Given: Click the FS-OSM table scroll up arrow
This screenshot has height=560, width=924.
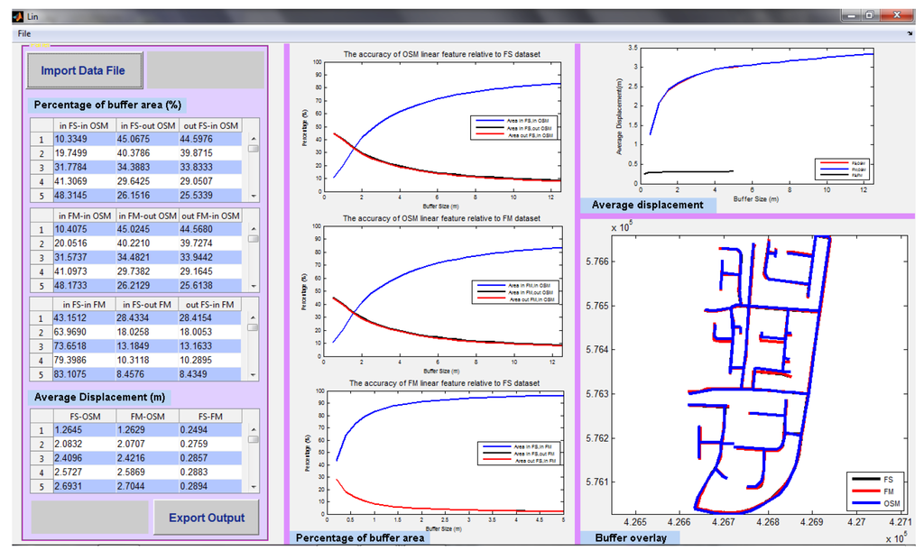Looking at the screenshot, I should (x=254, y=139).
